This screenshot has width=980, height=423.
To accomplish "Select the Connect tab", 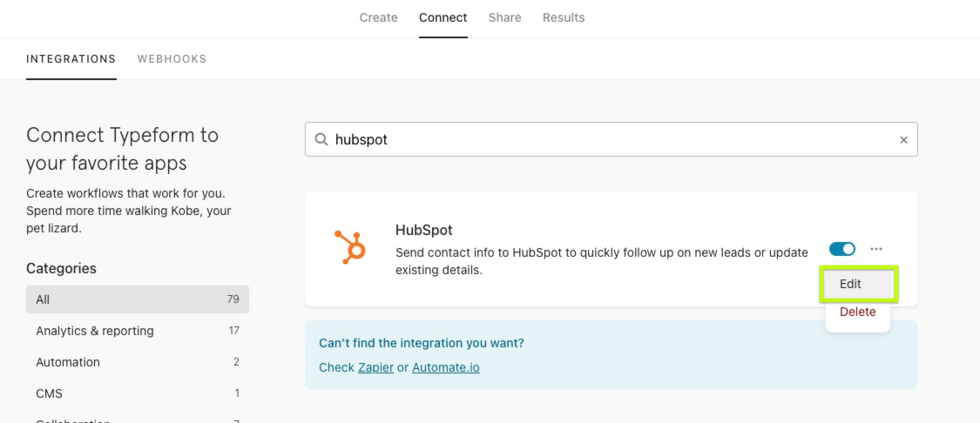I will click(443, 17).
